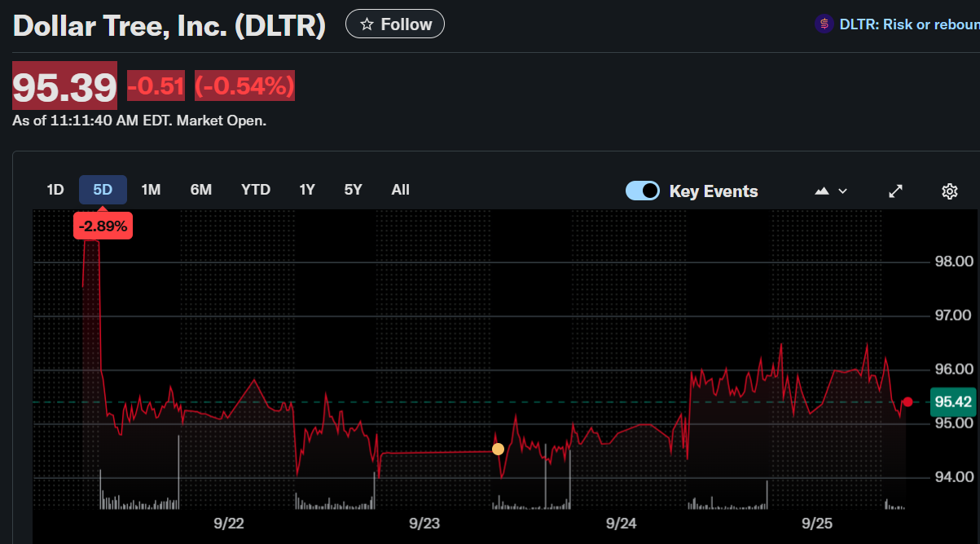The height and width of the screenshot is (544, 980).
Task: Click the Dollar Tree, Inc. (DLTR) heading
Action: tap(169, 25)
